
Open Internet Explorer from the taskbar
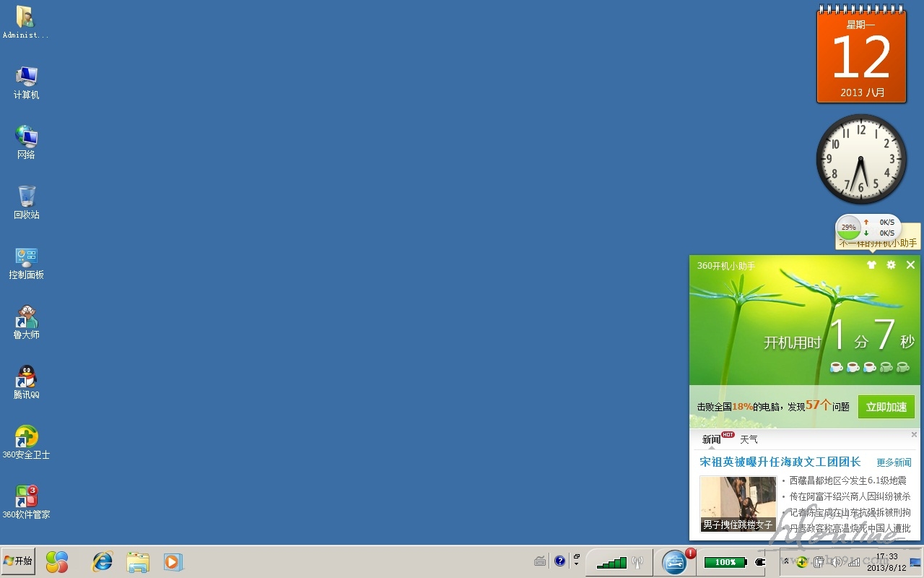[103, 561]
